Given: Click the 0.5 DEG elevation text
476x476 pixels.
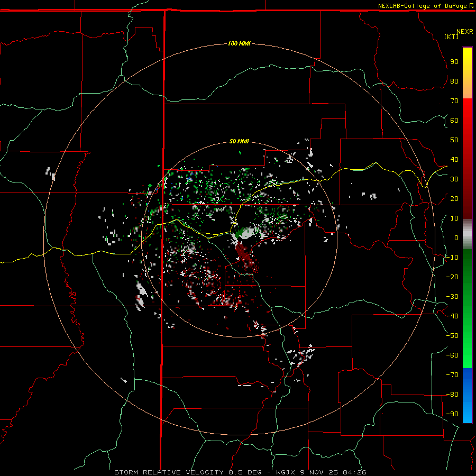Looking at the screenshot, I should click(245, 472).
